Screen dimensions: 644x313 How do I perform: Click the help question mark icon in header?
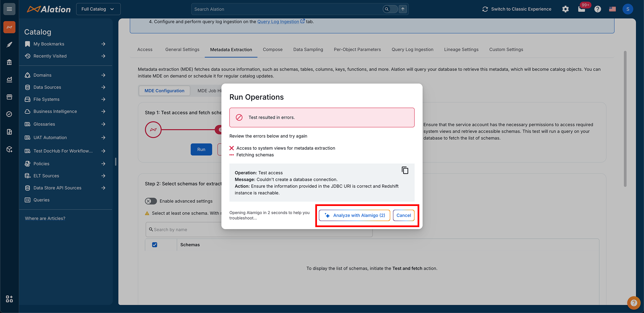tap(598, 9)
